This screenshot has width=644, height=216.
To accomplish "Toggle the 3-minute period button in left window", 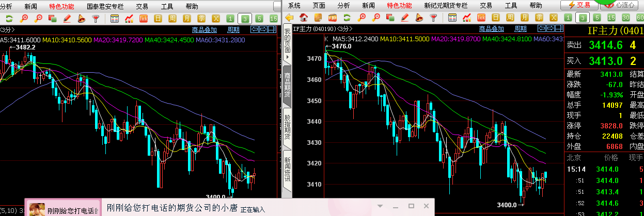I will (245, 18).
